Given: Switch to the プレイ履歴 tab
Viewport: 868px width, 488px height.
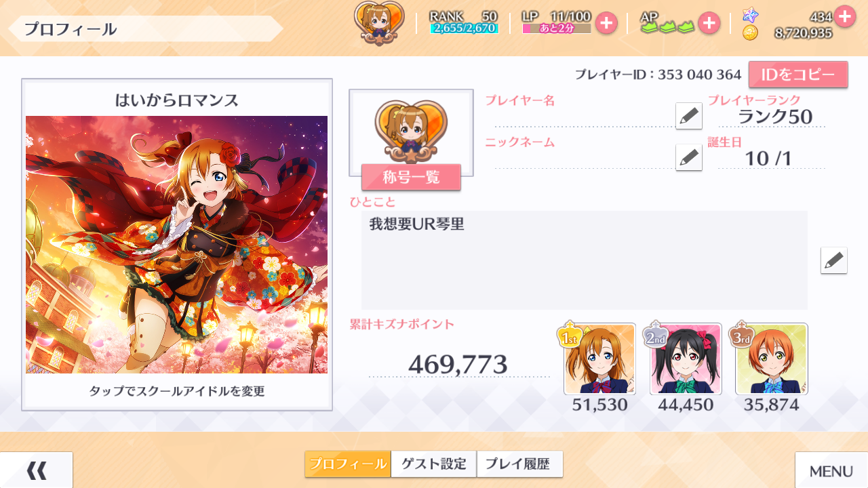Looking at the screenshot, I should [x=519, y=464].
